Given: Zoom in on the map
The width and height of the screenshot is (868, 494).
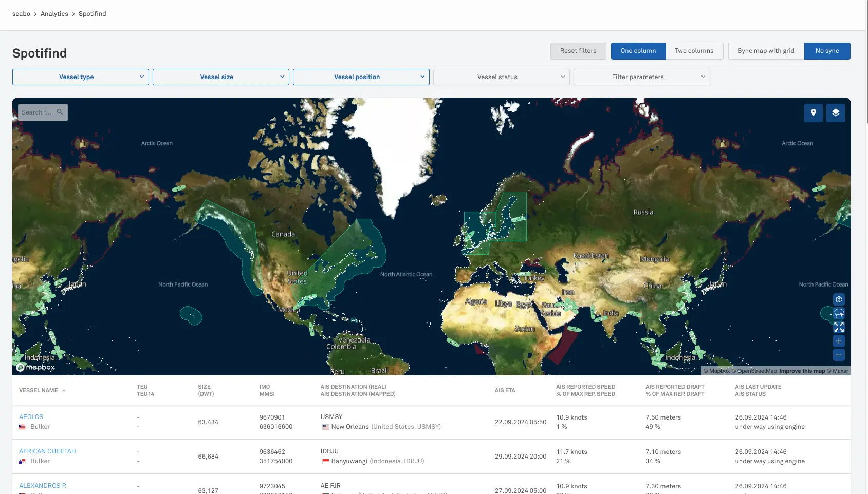Looking at the screenshot, I should tap(839, 341).
